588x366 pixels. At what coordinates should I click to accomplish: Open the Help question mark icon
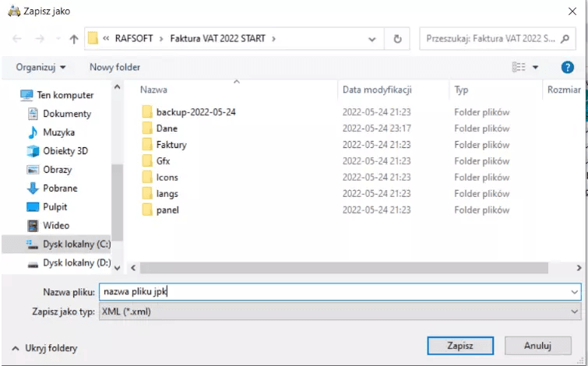[x=567, y=68]
